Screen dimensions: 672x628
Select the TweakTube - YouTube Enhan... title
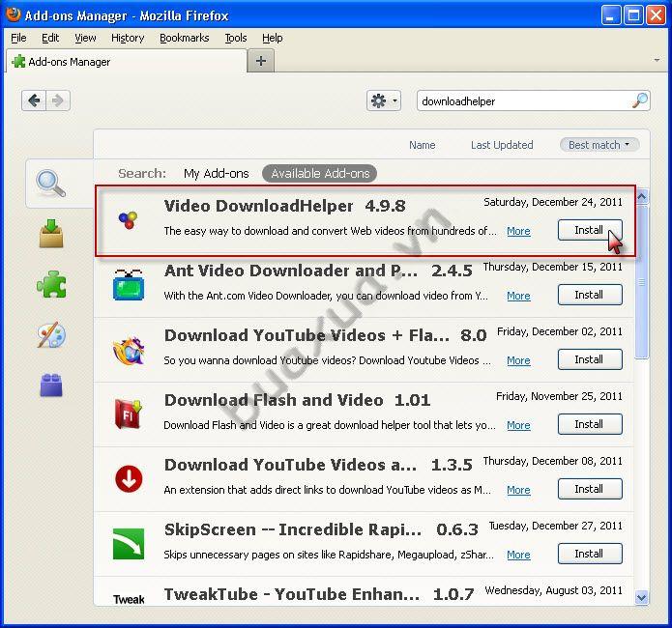tap(292, 594)
